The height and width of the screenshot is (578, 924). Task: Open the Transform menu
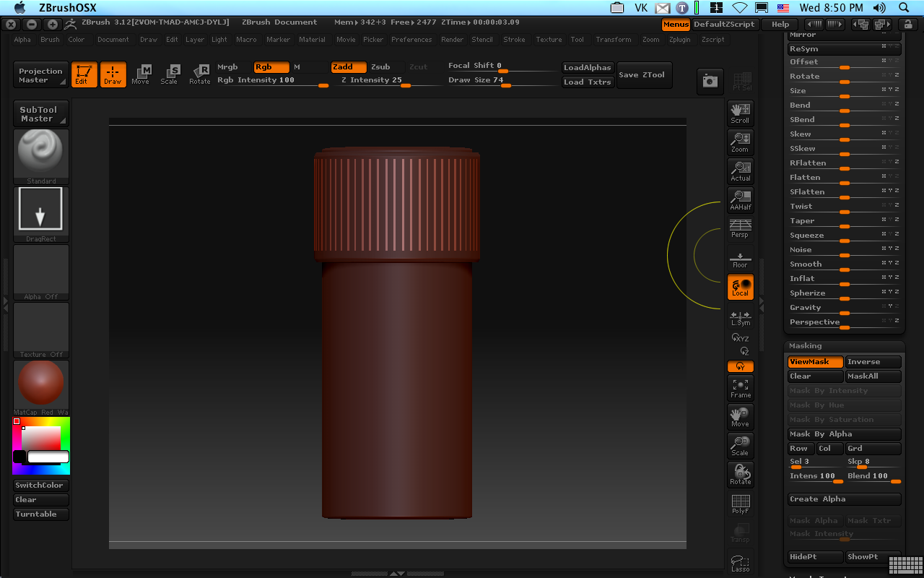coord(613,40)
